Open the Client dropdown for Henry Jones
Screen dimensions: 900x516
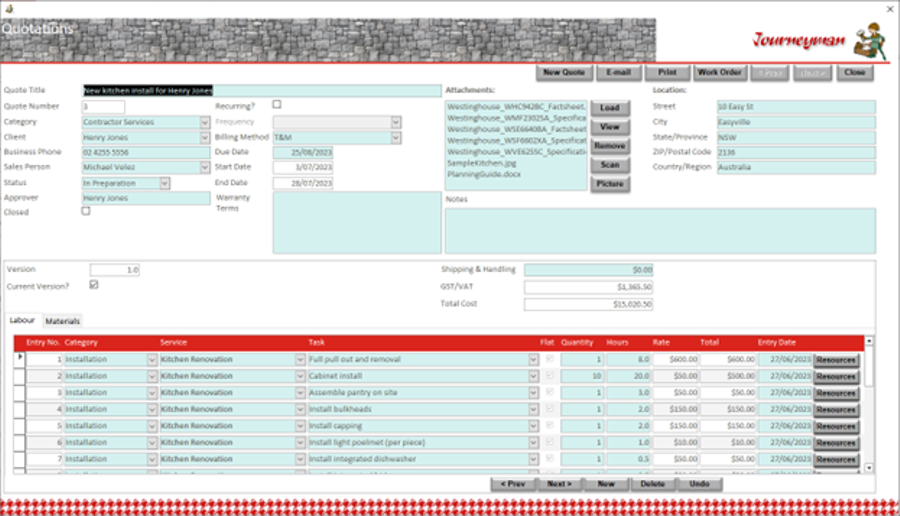[x=205, y=138]
